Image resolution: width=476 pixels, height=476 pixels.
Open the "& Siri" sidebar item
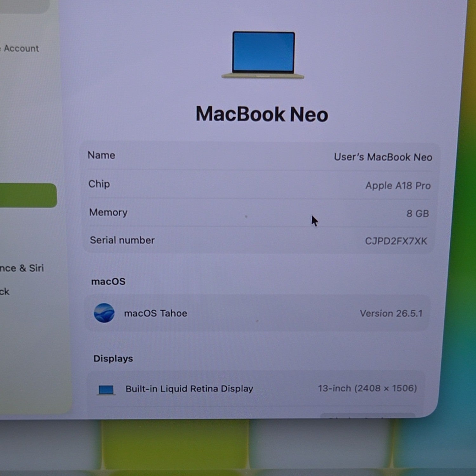(22, 268)
